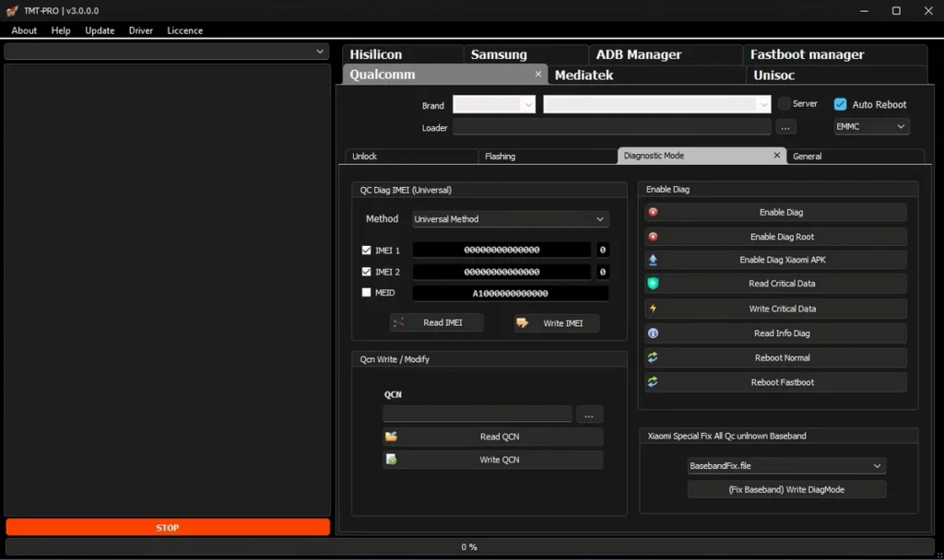Image resolution: width=944 pixels, height=560 pixels.
Task: Click the IMEI 2 number input field
Action: point(501,272)
